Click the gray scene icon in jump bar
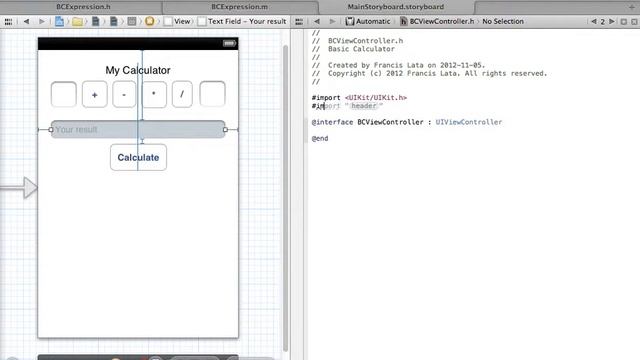The image size is (640, 360). [132, 21]
